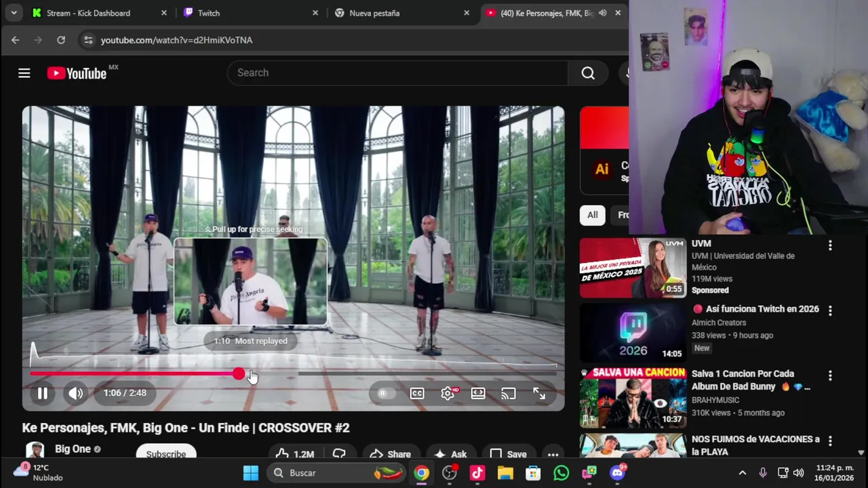Viewport: 868px width, 488px height.
Task: Open the NOS FUIMOS de VACACIONES video title
Action: point(755,445)
